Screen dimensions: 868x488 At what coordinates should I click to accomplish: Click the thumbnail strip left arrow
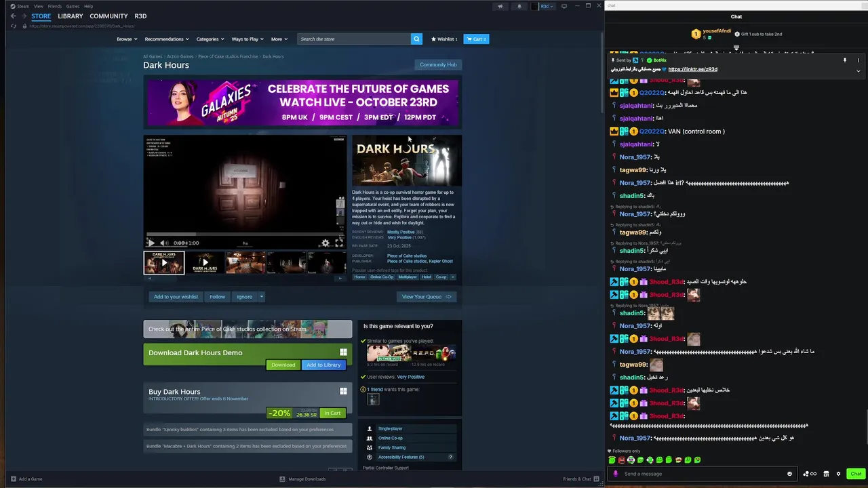coord(149,277)
